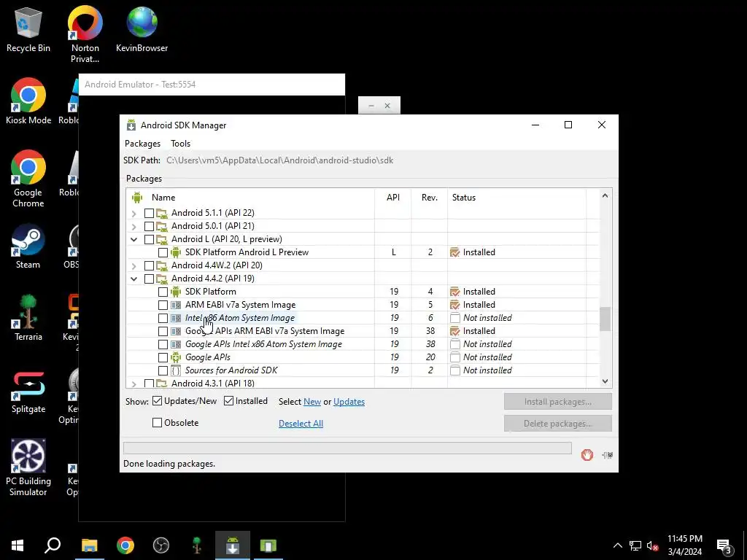Click the scroll down arrow in Packages list
747x560 pixels.
(x=605, y=381)
